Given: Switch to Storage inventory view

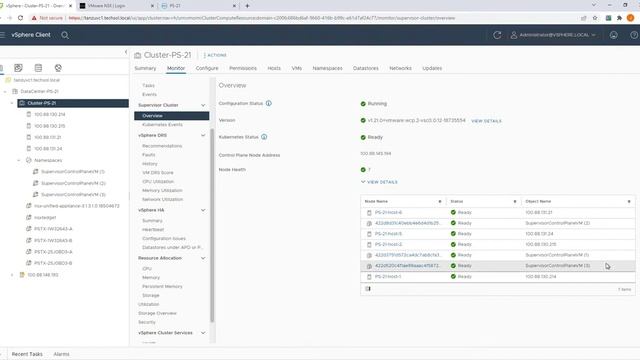Looking at the screenshot, I should tap(38, 68).
